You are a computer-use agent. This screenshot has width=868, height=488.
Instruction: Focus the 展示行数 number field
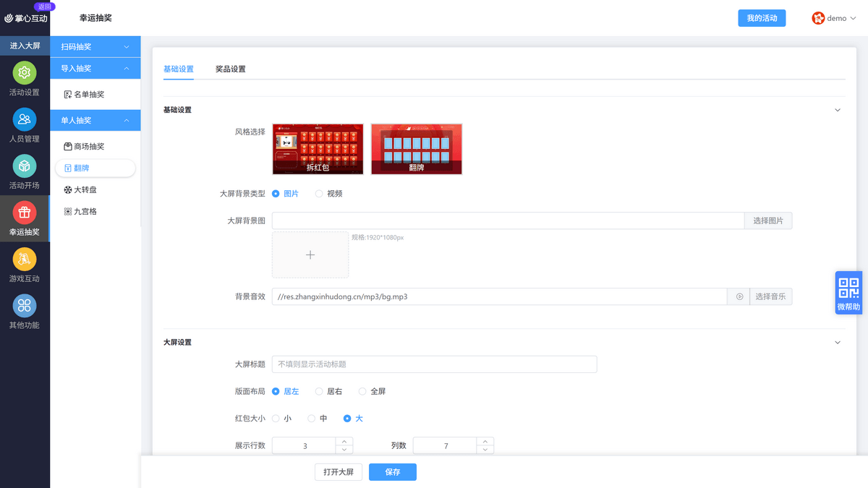[305, 446]
